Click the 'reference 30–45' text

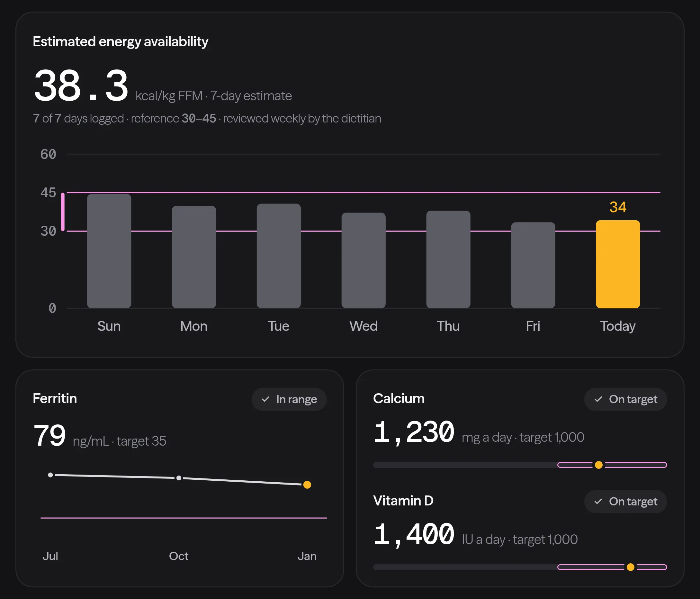[173, 118]
